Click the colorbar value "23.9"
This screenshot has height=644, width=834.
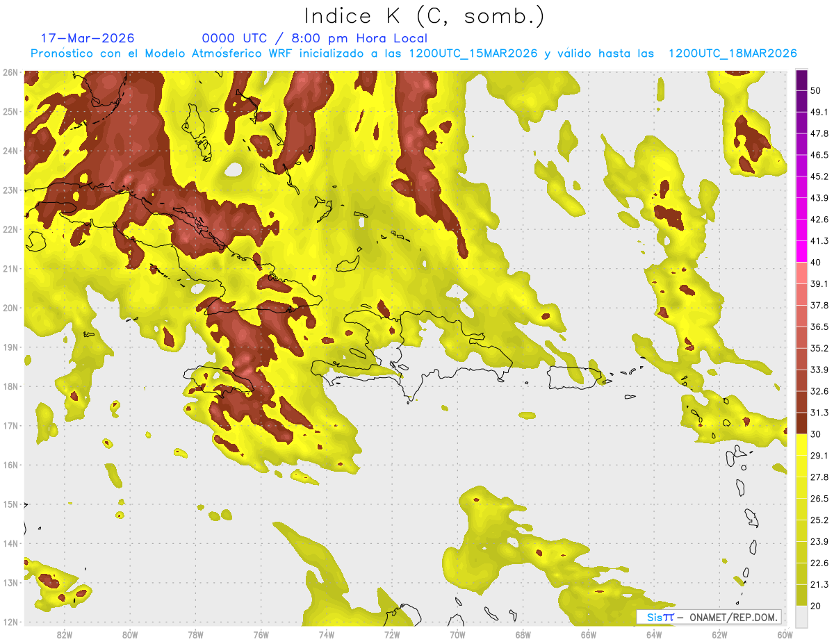coord(819,541)
